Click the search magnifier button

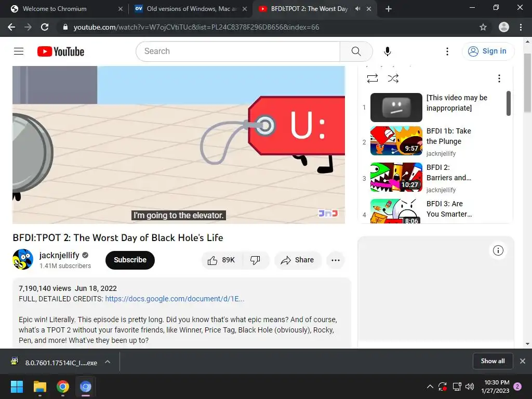[x=356, y=51]
